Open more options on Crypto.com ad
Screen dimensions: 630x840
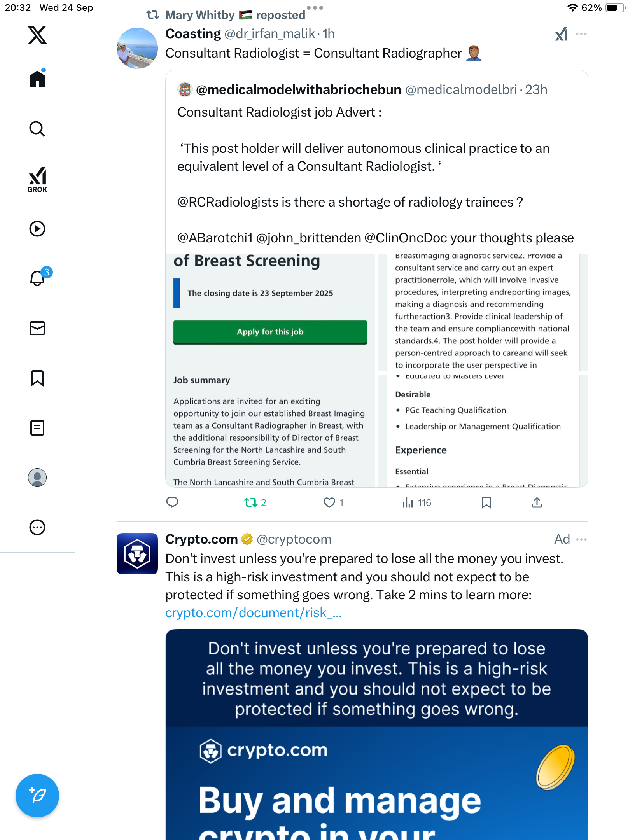tap(581, 539)
